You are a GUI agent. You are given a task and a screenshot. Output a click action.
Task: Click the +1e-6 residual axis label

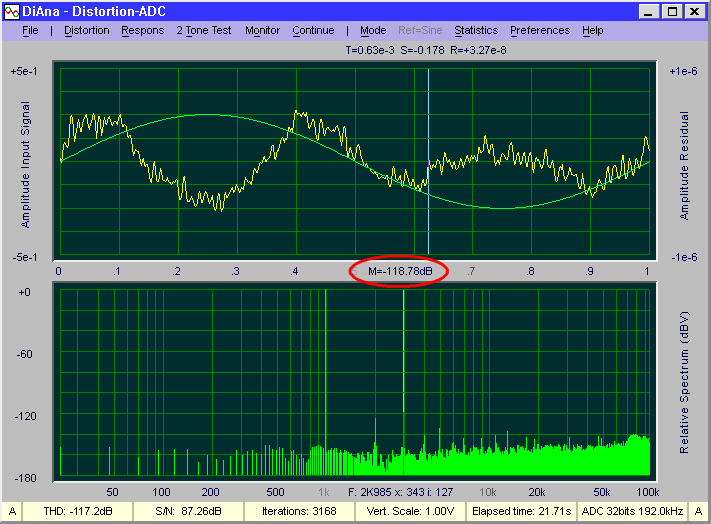point(683,71)
